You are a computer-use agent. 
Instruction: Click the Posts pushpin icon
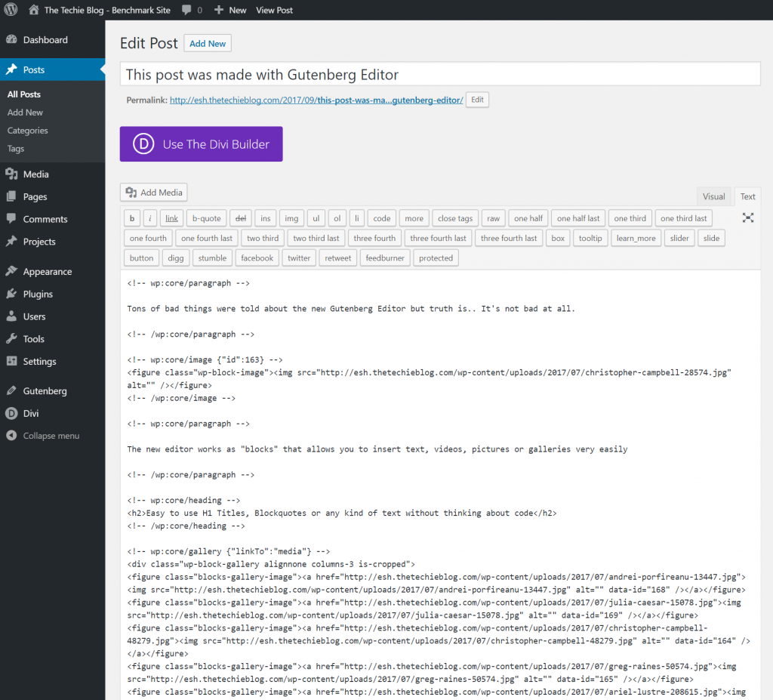pyautogui.click(x=11, y=69)
